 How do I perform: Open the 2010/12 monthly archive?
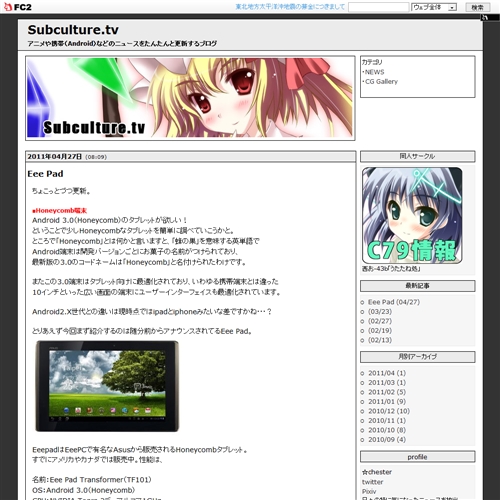(389, 411)
